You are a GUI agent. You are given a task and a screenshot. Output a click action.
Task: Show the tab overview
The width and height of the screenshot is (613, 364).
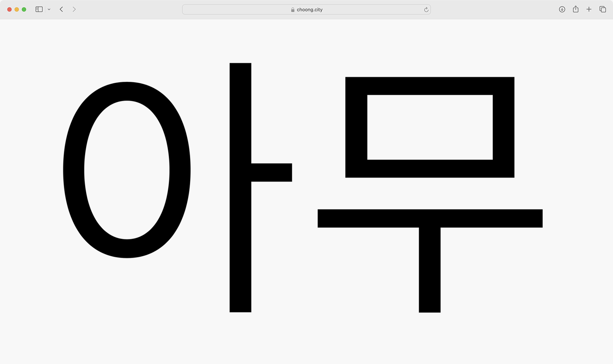603,9
